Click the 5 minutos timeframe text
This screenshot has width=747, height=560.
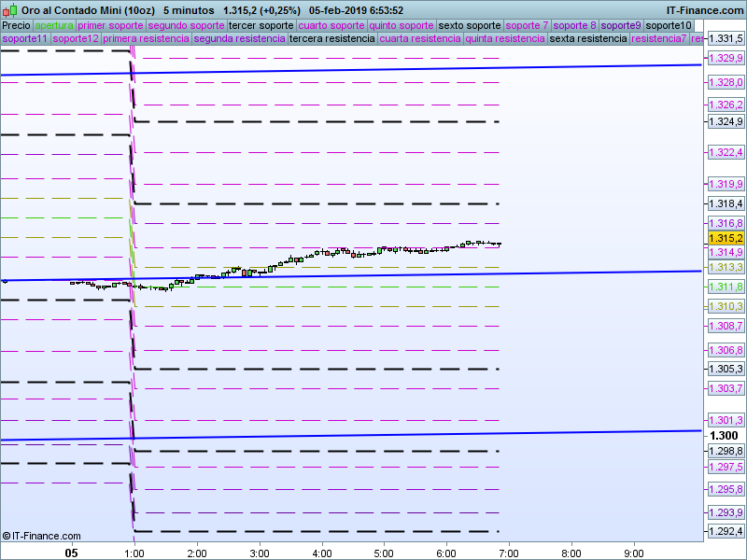click(189, 10)
